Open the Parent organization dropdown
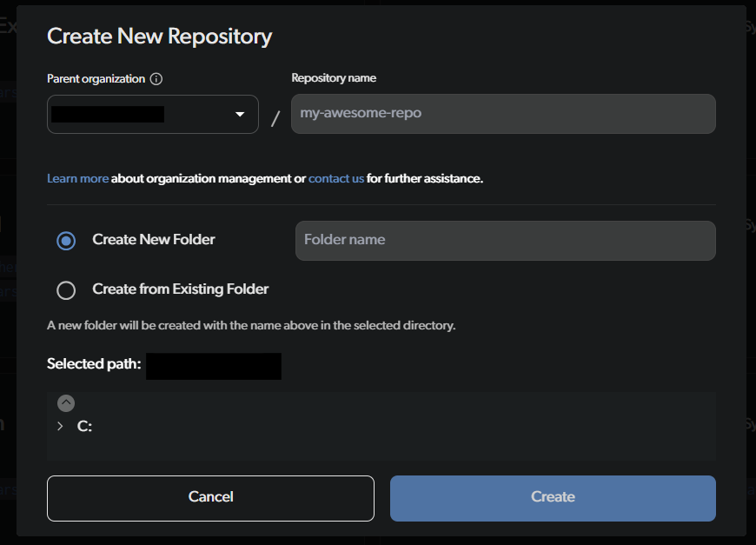Viewport: 756px width, 545px height. pos(152,114)
